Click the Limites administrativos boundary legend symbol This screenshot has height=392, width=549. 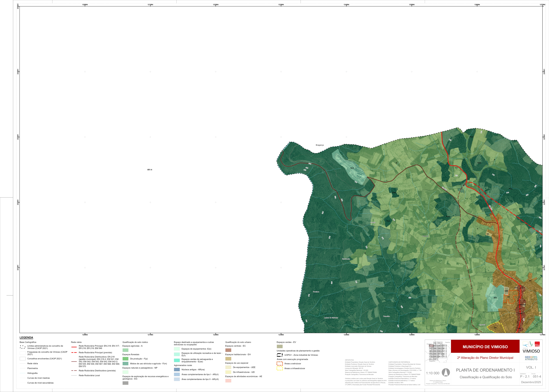[x=22, y=347]
